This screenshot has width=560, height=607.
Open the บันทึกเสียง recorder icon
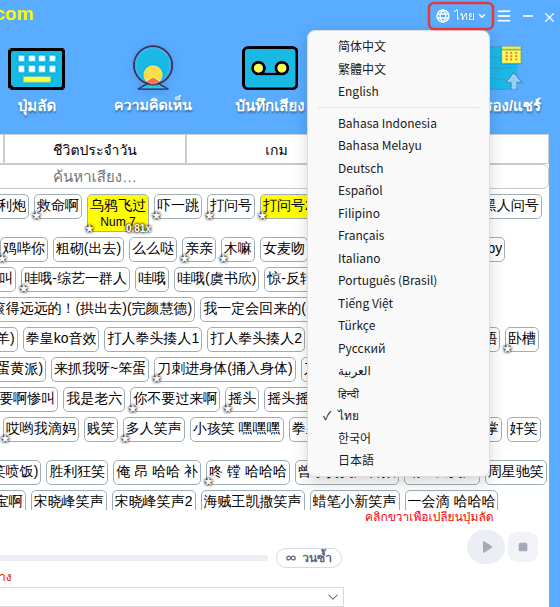tap(270, 68)
